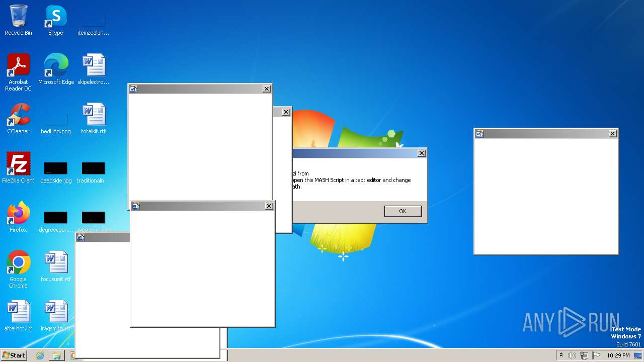This screenshot has width=644, height=362.
Task: Open Action Center flag icon
Action: coord(596,355)
